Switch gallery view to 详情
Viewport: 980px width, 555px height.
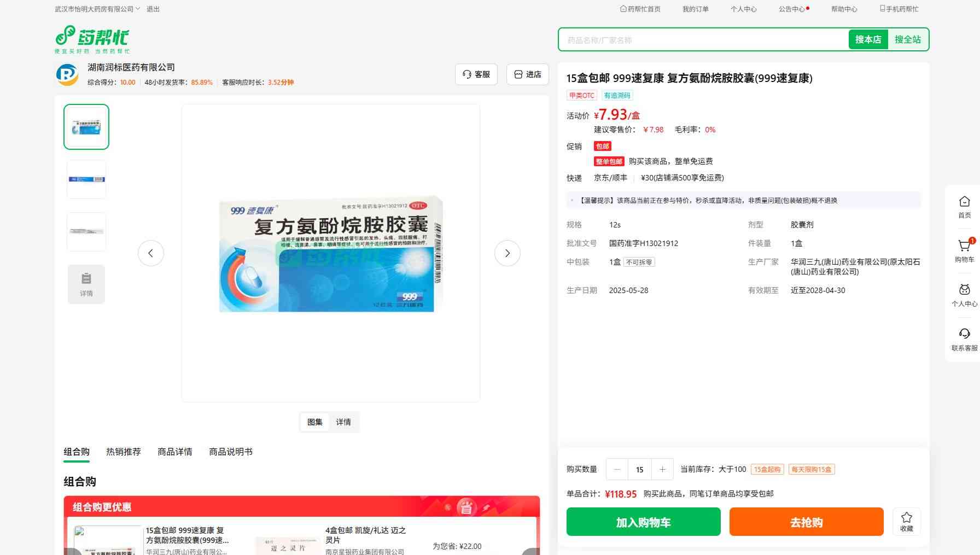[343, 422]
